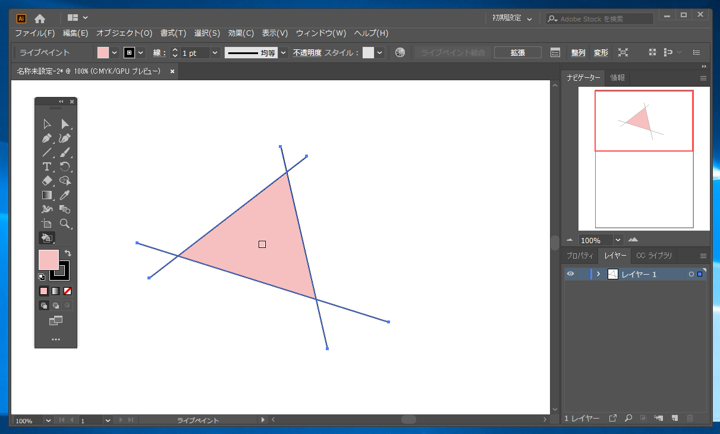Choose the Direct Selection tool
720x434 pixels.
coord(65,124)
